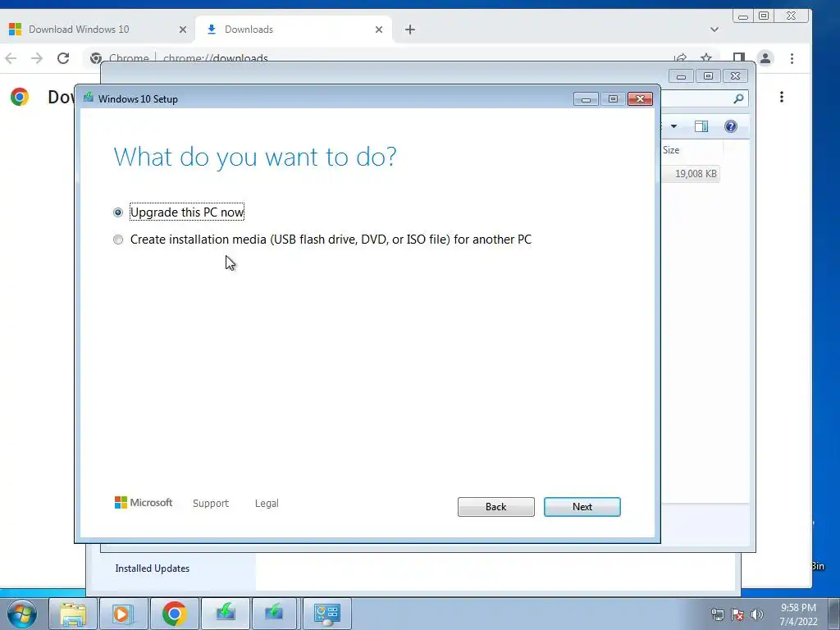The height and width of the screenshot is (630, 840).
Task: Toggle Chrome side panel icon
Action: click(x=739, y=58)
